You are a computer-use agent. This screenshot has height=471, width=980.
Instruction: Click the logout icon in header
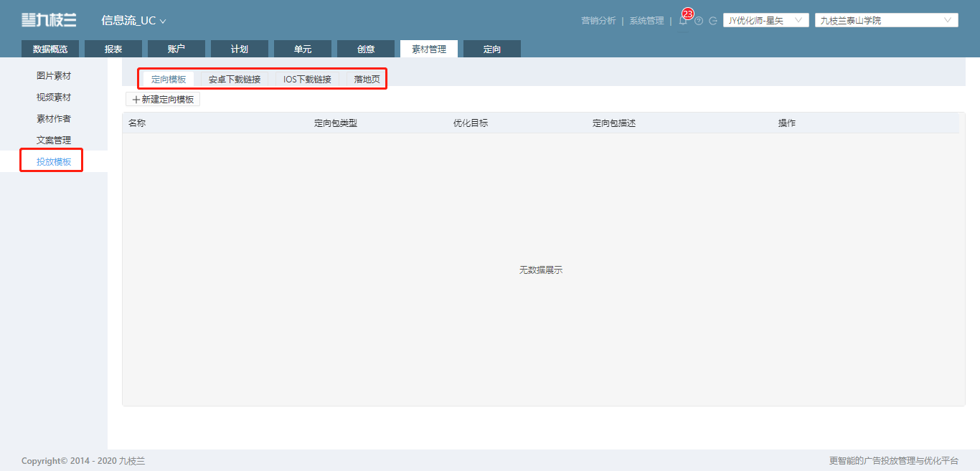(713, 21)
